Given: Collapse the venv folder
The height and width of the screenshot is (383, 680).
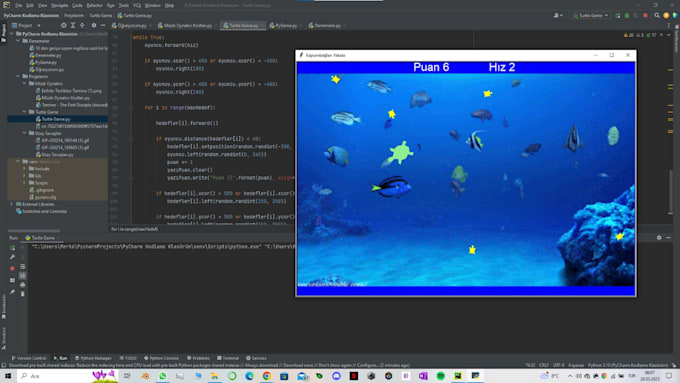Looking at the screenshot, I should (x=18, y=161).
